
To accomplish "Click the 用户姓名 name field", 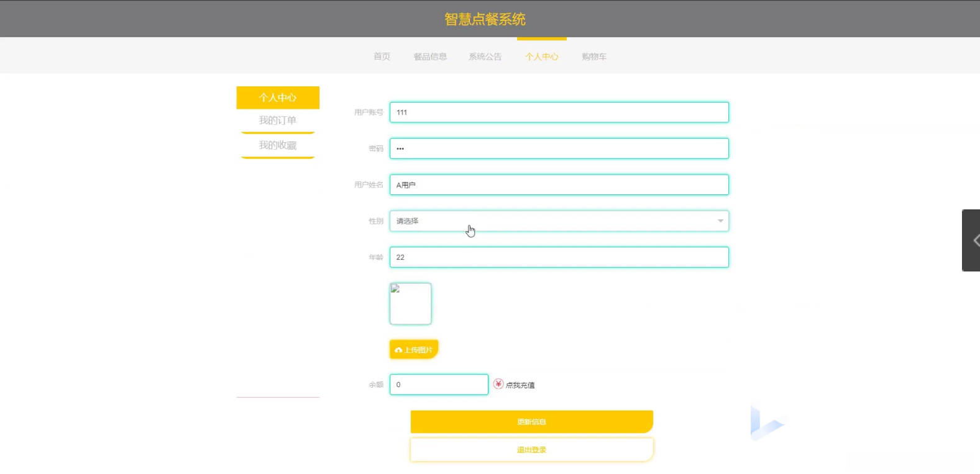I will tap(559, 185).
